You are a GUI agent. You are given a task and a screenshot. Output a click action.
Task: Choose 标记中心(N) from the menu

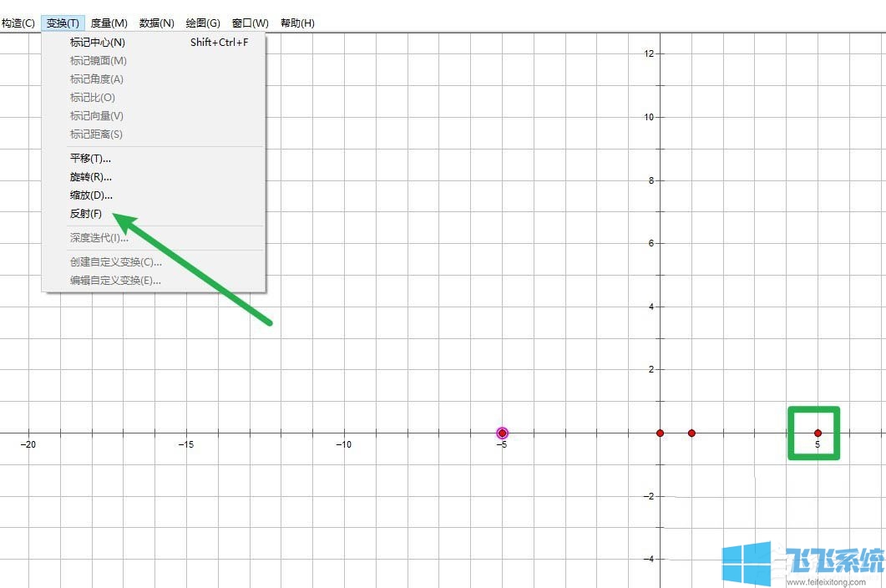(x=98, y=43)
